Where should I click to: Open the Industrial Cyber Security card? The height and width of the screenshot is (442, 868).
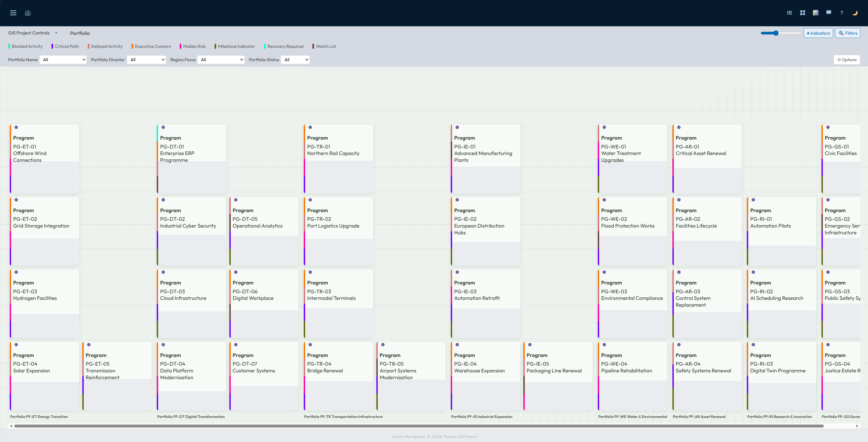click(191, 231)
